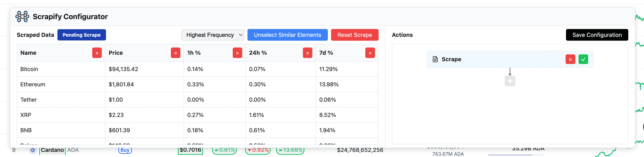The image size is (644, 157).
Task: Remove the Price column
Action: [x=175, y=53]
